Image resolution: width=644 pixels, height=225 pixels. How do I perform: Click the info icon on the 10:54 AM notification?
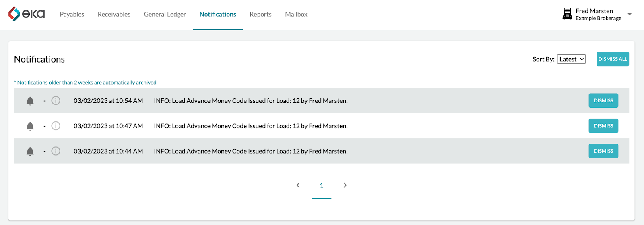(56, 101)
